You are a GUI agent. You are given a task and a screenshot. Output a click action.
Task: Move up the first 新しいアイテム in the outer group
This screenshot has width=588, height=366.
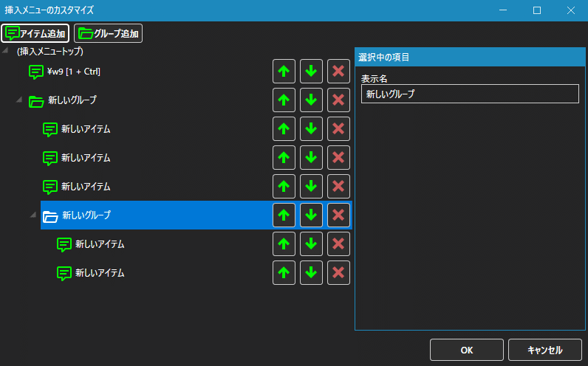284,129
